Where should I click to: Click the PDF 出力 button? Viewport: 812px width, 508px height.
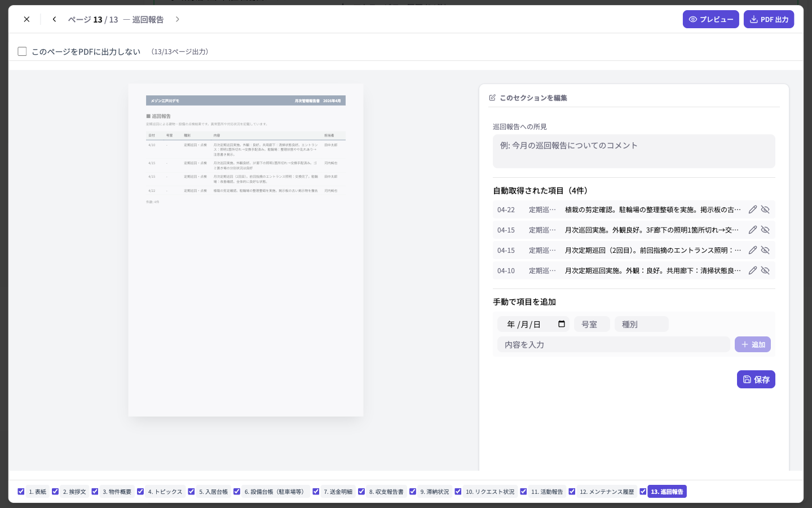[769, 19]
